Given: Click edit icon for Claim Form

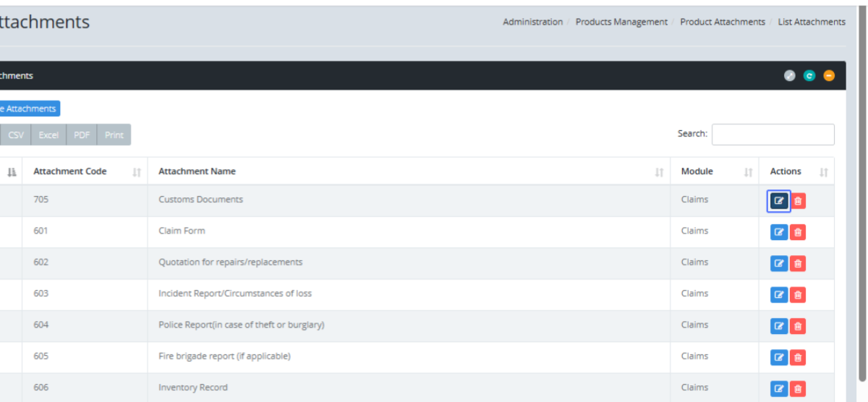Looking at the screenshot, I should (x=778, y=232).
